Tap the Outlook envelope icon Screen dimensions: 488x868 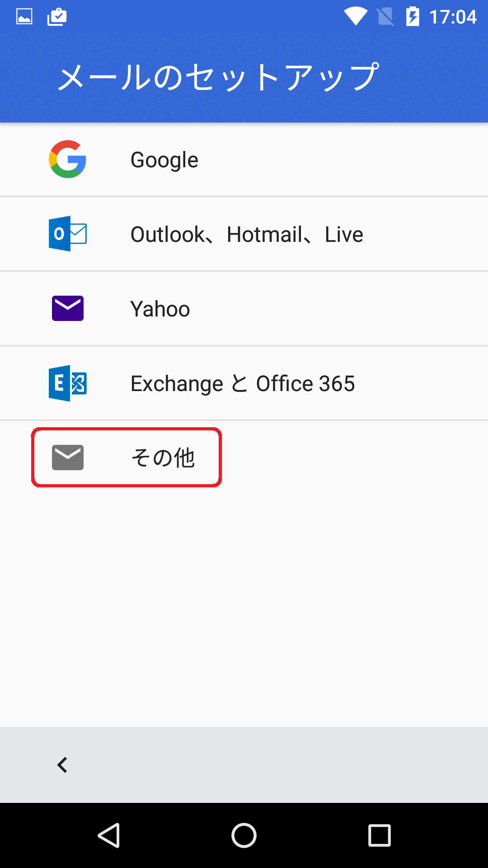pyautogui.click(x=67, y=234)
